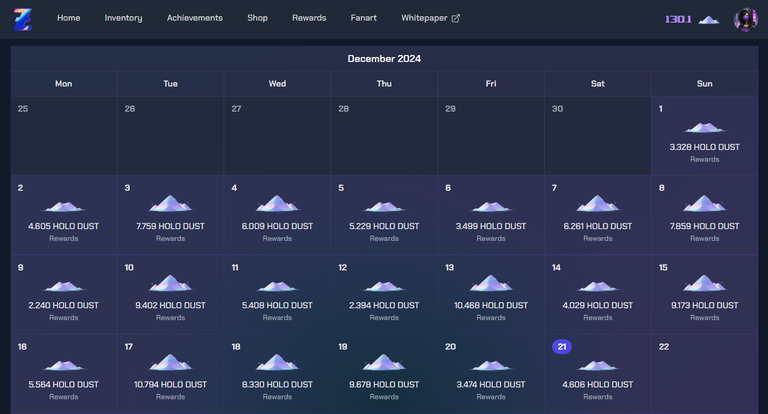768x414 pixels.
Task: Click the holo dust pile on December 13
Action: click(x=491, y=283)
